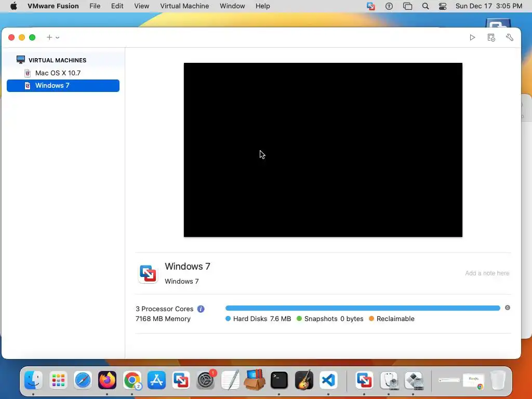Open the Virtual Machine menu
This screenshot has width=532, height=399.
pyautogui.click(x=184, y=6)
